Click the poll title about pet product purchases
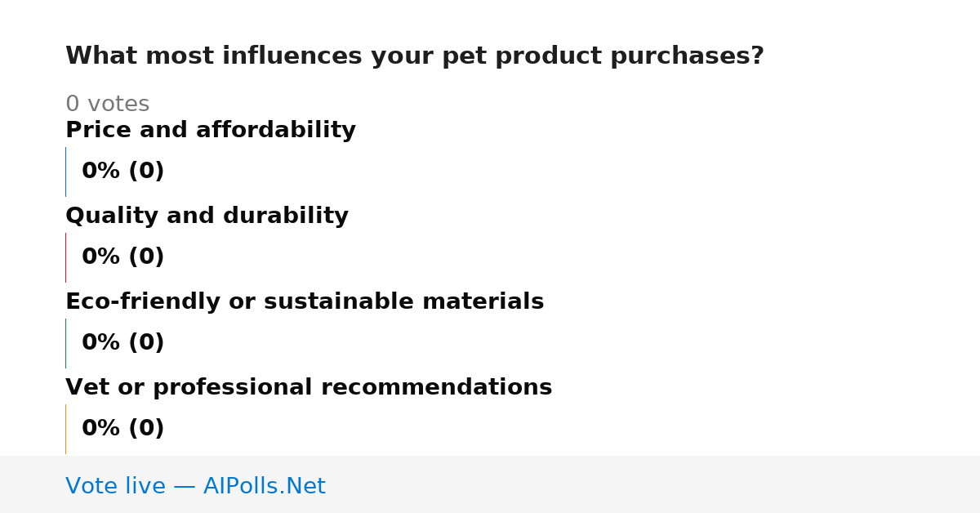Viewport: 980px width, 513px height. click(x=415, y=56)
